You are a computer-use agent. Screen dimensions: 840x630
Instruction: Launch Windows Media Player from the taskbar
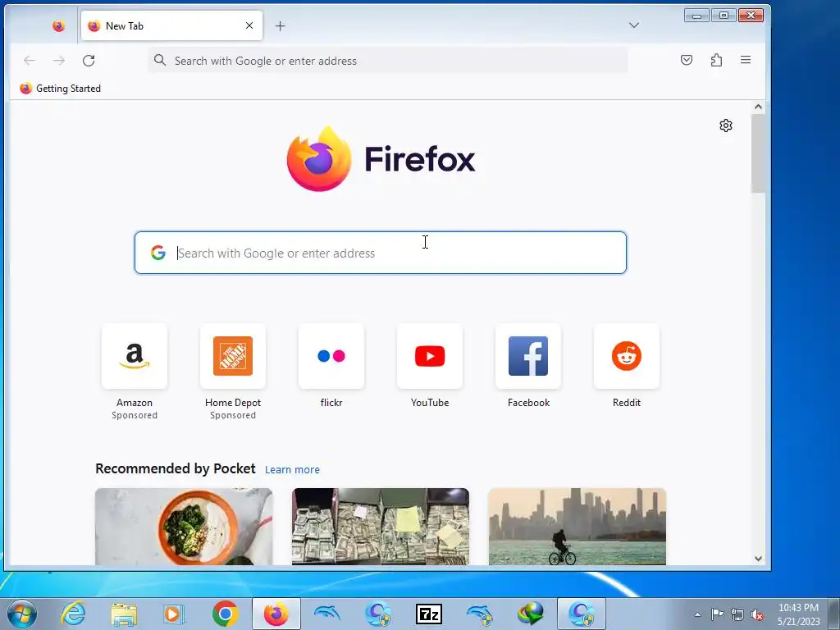tap(174, 614)
